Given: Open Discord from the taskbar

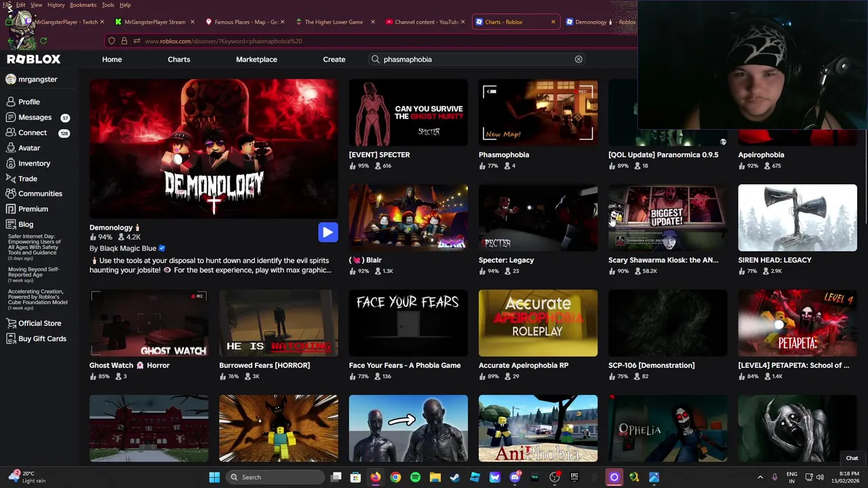Looking at the screenshot, I should pos(515,477).
